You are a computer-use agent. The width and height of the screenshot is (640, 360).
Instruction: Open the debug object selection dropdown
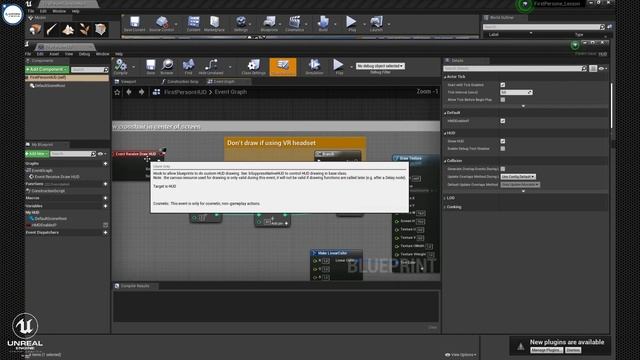pyautogui.click(x=380, y=66)
